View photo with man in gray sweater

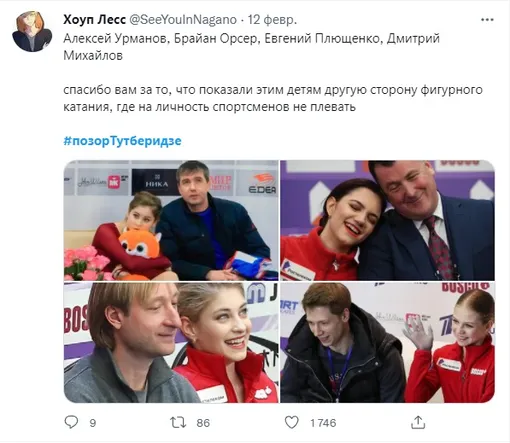point(171,343)
